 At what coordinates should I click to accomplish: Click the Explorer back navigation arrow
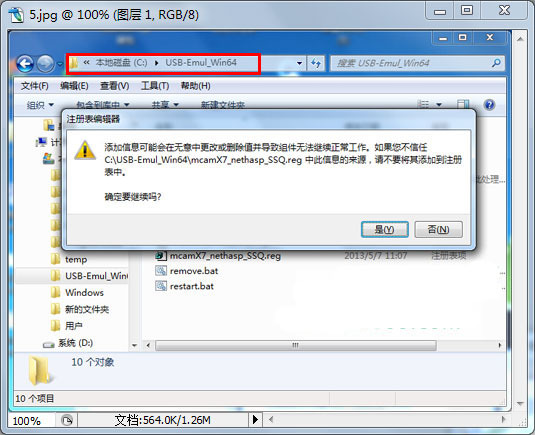25,63
